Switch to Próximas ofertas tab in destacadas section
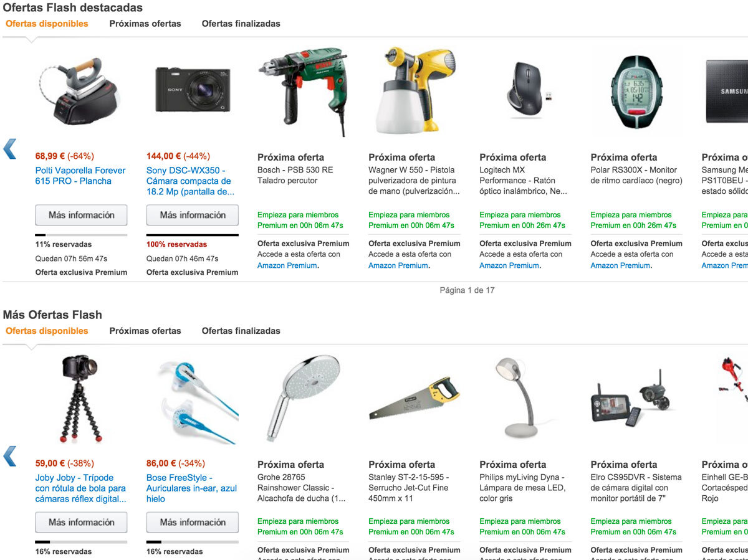This screenshot has width=748, height=560. [145, 24]
